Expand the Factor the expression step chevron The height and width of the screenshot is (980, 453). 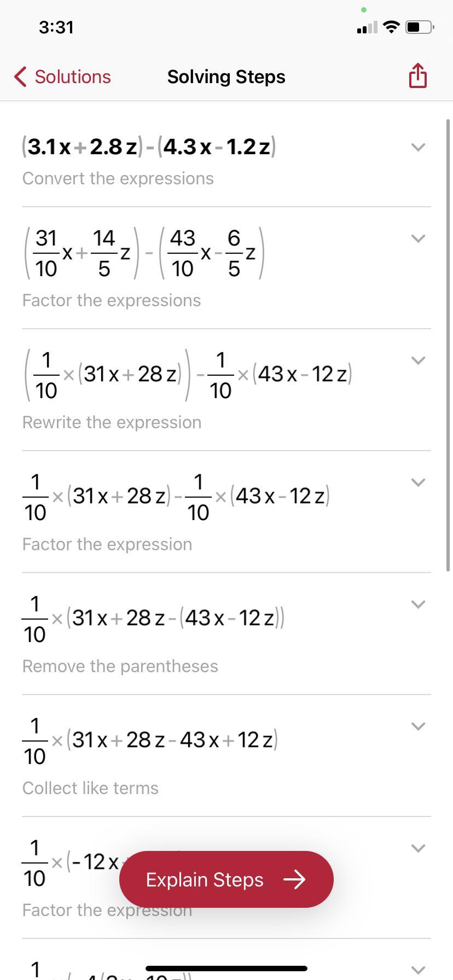point(418,482)
